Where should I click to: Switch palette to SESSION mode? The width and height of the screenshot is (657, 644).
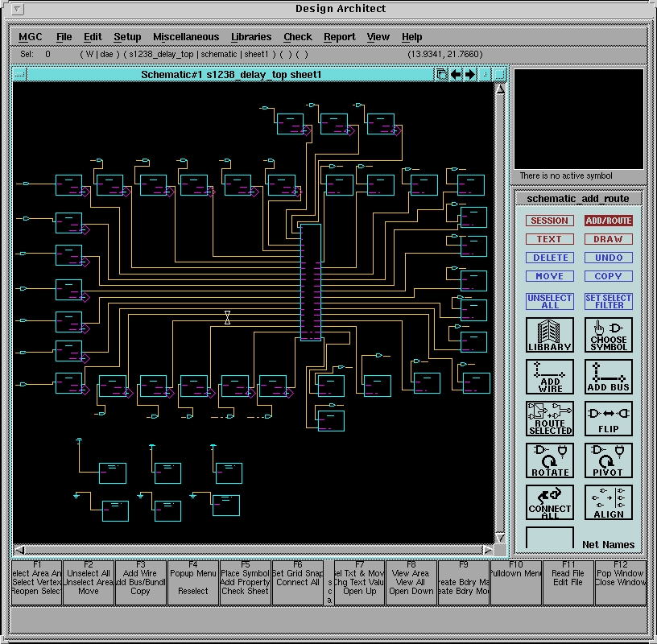(549, 221)
